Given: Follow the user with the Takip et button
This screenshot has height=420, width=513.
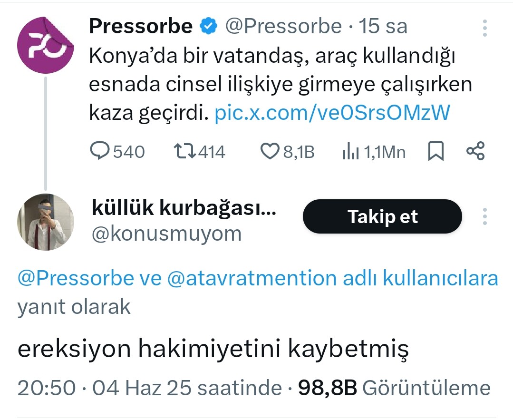Looking at the screenshot, I should tap(382, 216).
